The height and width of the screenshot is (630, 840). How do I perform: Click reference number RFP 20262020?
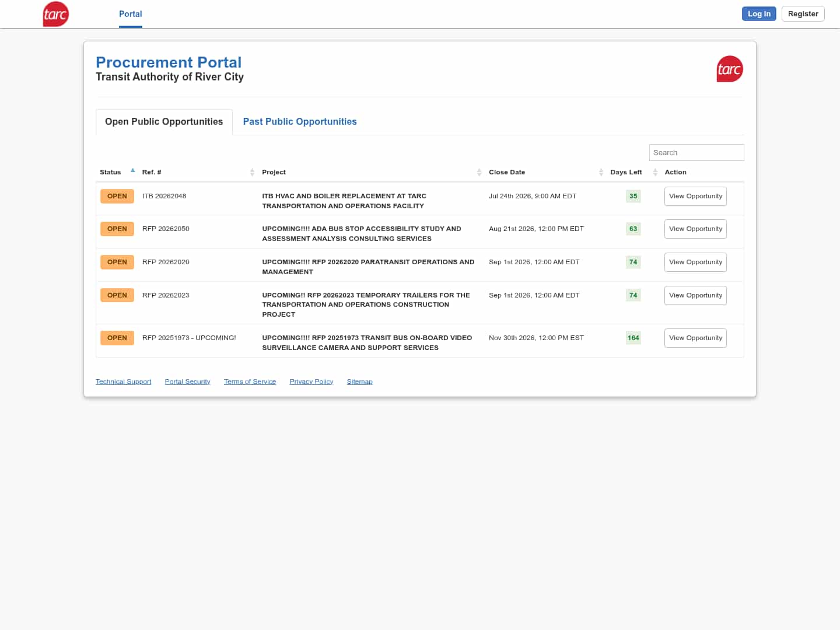point(166,262)
